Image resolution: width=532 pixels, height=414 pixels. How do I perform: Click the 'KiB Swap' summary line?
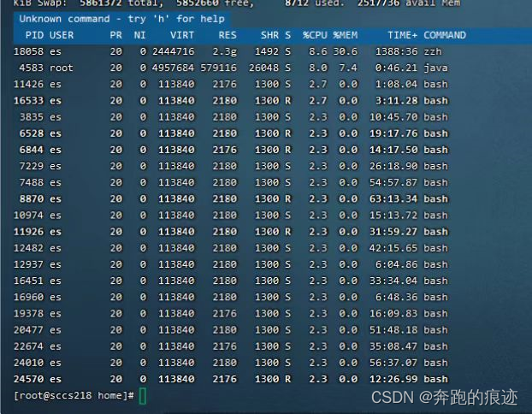coord(237,3)
